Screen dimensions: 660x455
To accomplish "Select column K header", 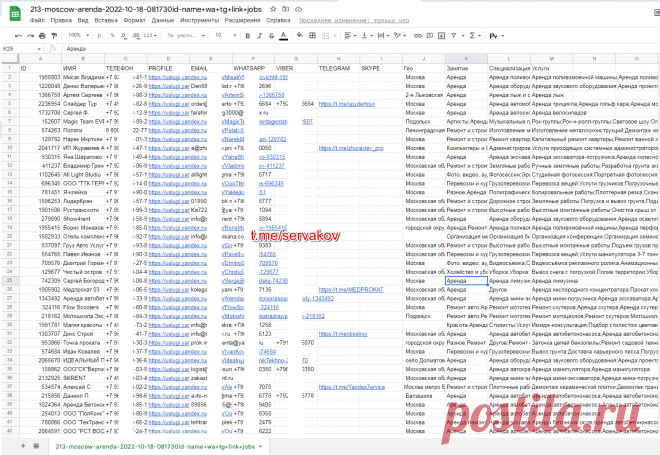I will click(466, 59).
